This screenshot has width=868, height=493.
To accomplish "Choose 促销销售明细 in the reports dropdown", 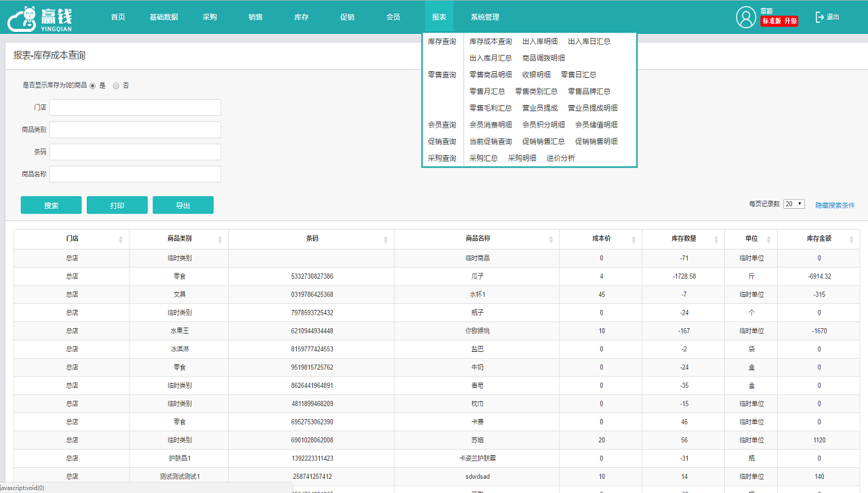I will tap(596, 142).
